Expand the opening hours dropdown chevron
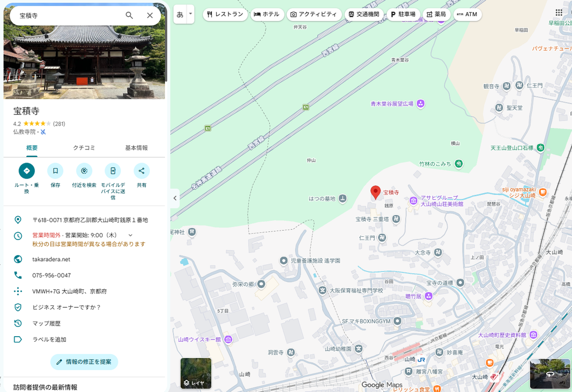 (130, 235)
